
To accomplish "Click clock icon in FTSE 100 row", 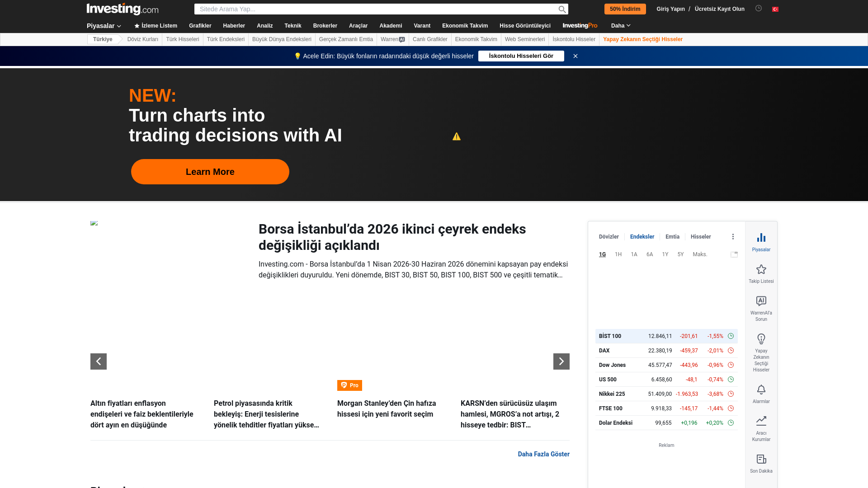I will tap(731, 408).
